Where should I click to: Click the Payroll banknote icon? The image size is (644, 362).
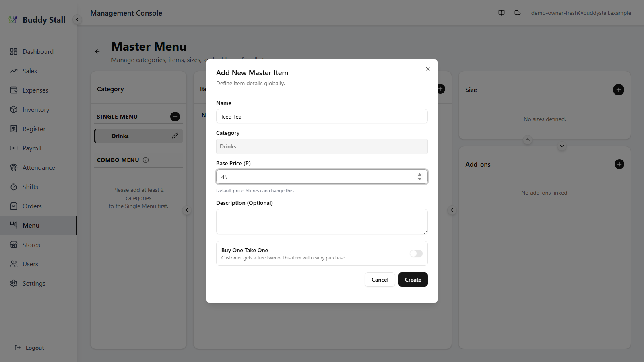point(14,148)
